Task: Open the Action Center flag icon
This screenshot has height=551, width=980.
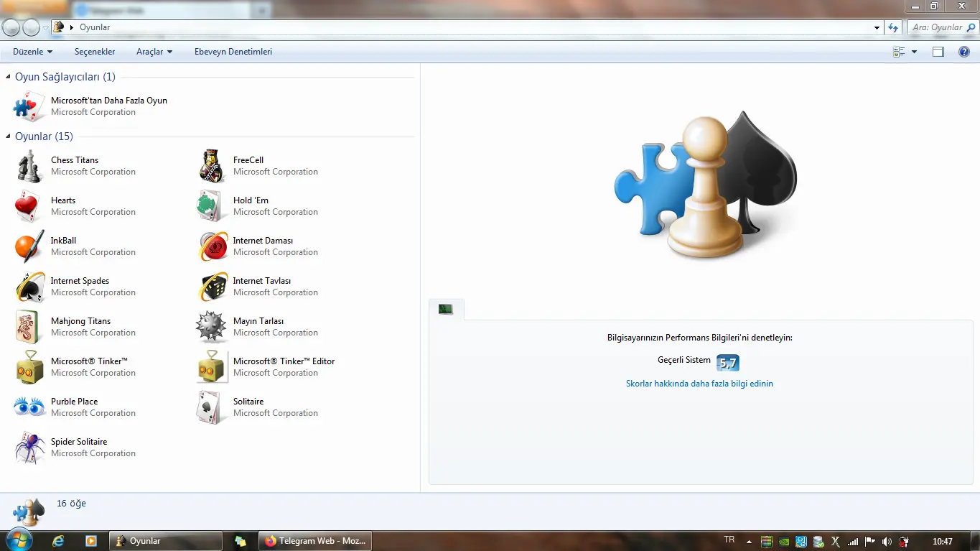Action: tap(870, 542)
